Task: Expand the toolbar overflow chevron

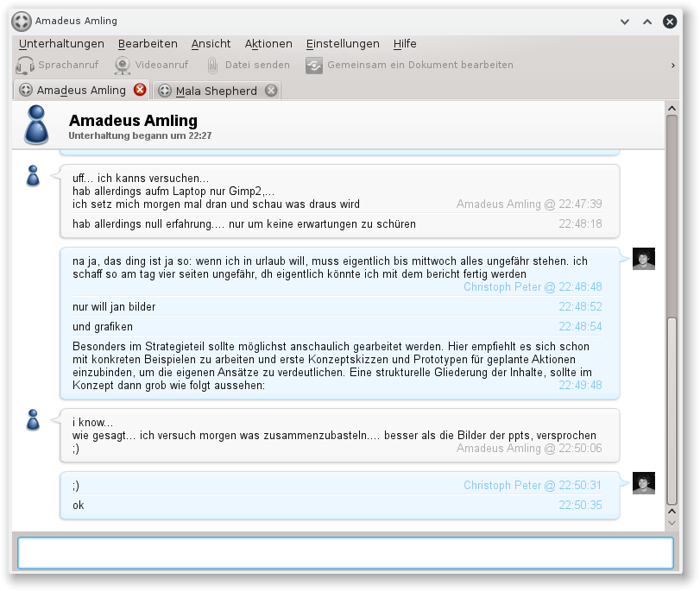Action: pyautogui.click(x=672, y=66)
